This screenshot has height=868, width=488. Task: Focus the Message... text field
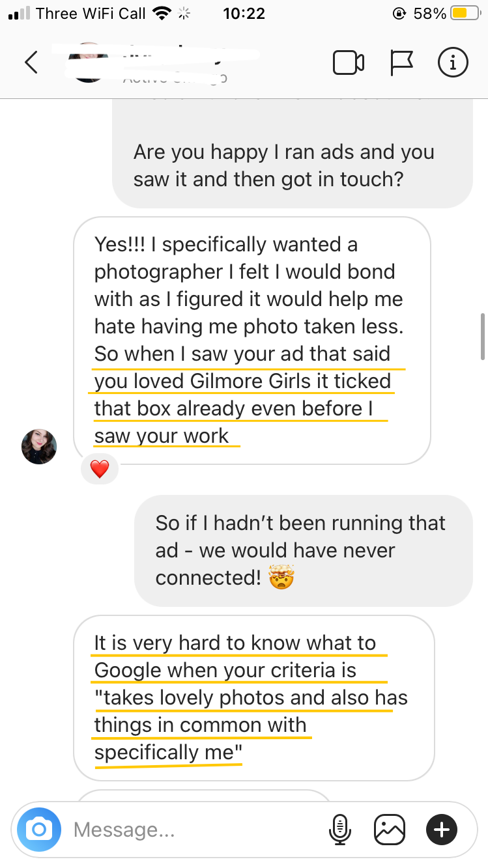(x=195, y=830)
